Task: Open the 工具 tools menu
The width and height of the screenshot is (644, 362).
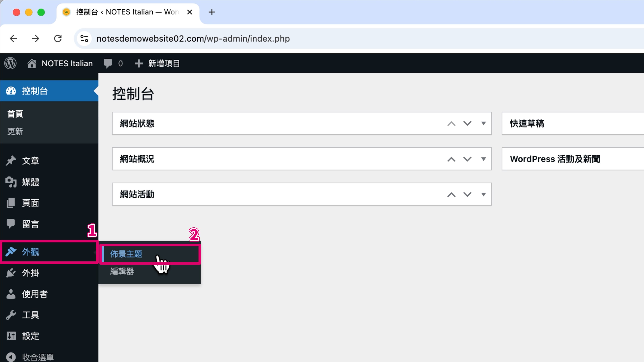Action: (x=30, y=315)
